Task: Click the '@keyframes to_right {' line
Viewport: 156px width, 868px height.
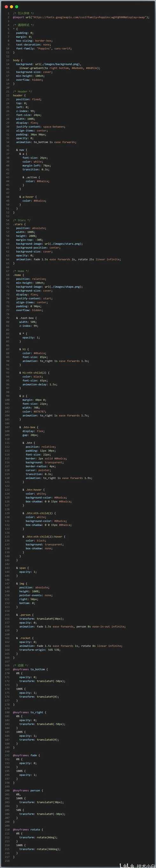Action: (30, 712)
